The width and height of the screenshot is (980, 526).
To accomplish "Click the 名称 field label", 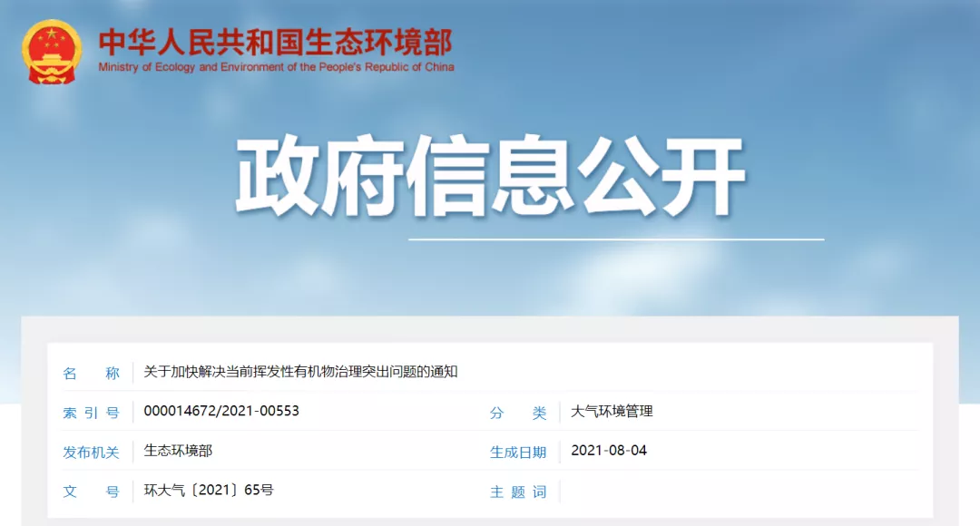I will click(91, 374).
